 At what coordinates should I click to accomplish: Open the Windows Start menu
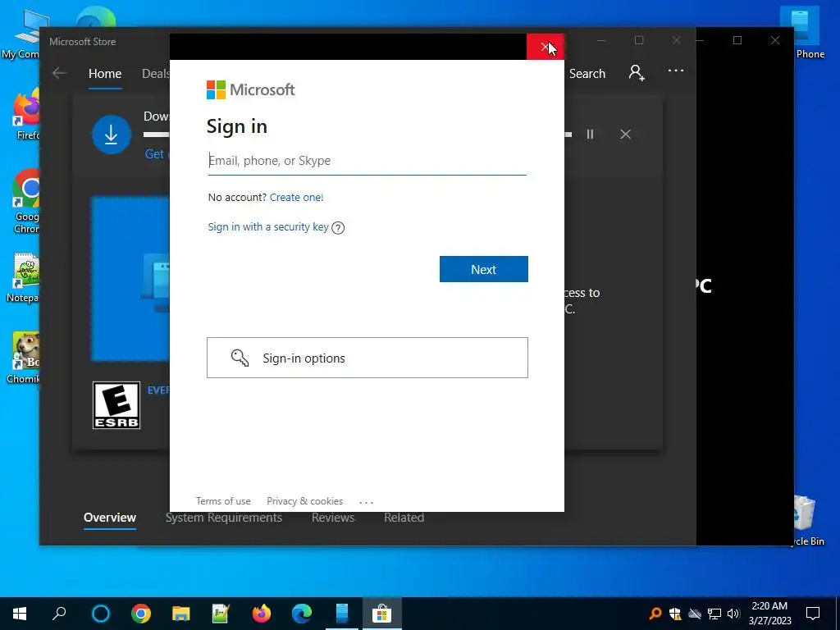point(20,614)
